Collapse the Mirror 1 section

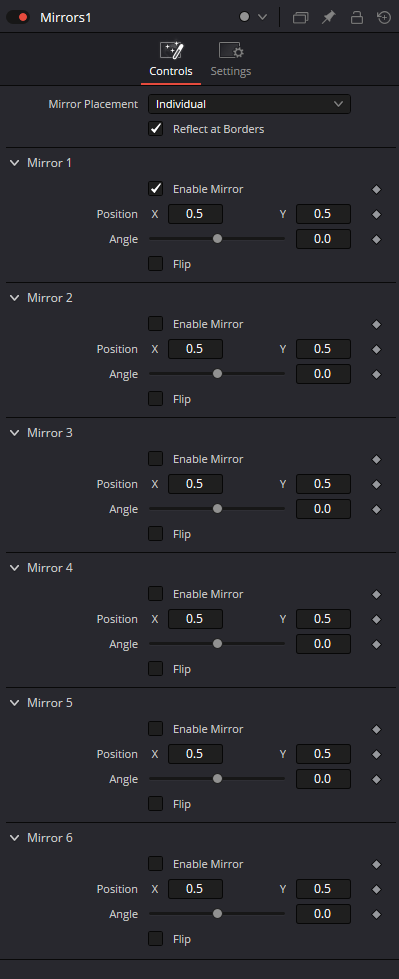point(15,163)
